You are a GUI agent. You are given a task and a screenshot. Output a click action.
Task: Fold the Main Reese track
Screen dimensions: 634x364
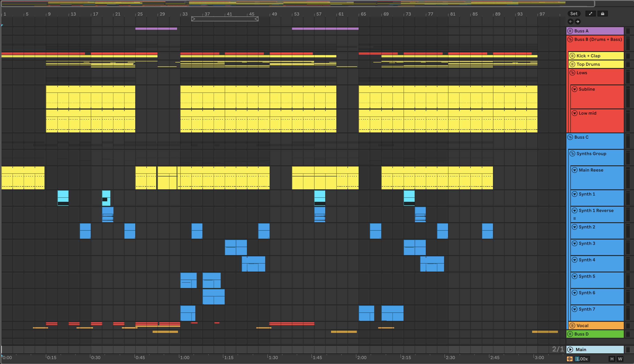(574, 170)
